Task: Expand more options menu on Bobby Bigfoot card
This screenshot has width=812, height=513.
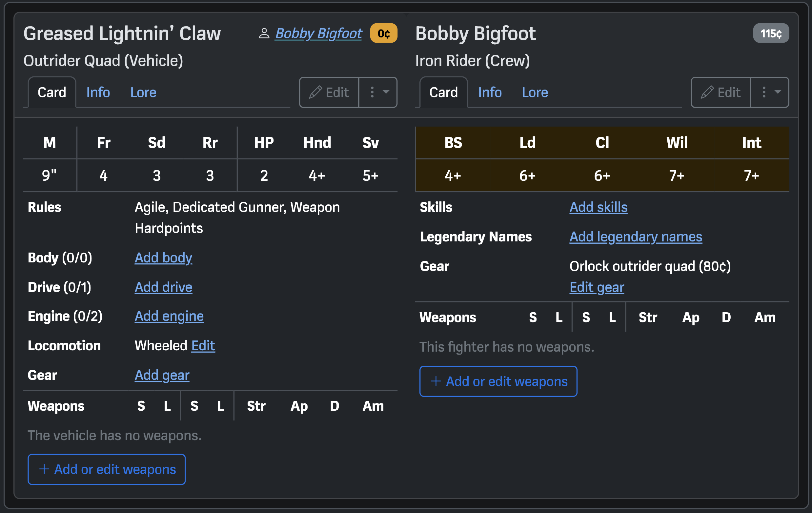Action: [770, 92]
